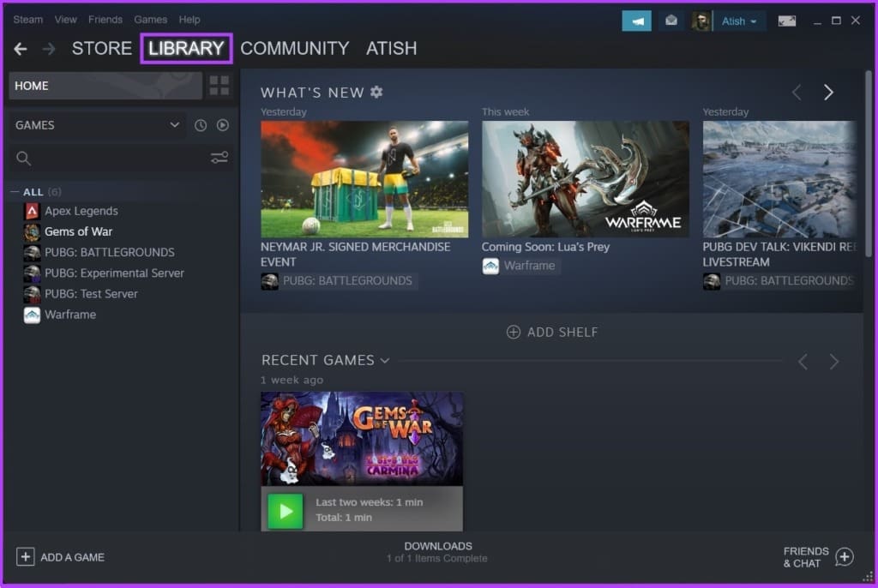Previous page of Recent Games shelf

(803, 362)
